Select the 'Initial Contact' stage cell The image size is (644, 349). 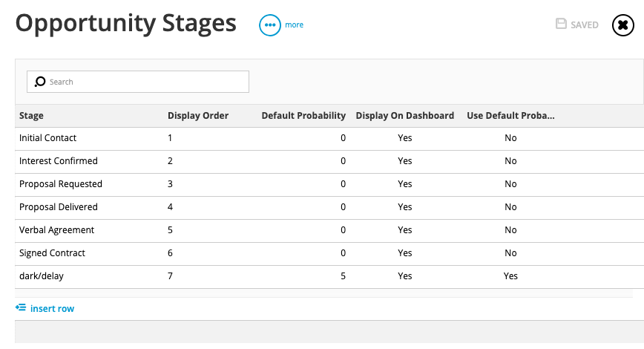[47, 137]
